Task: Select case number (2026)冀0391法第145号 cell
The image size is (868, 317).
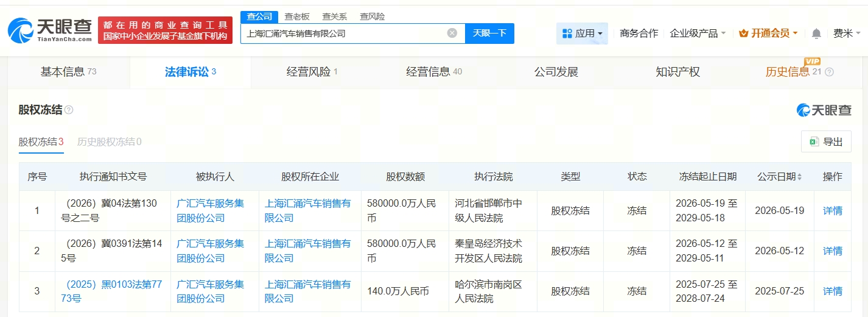Action: pyautogui.click(x=113, y=251)
